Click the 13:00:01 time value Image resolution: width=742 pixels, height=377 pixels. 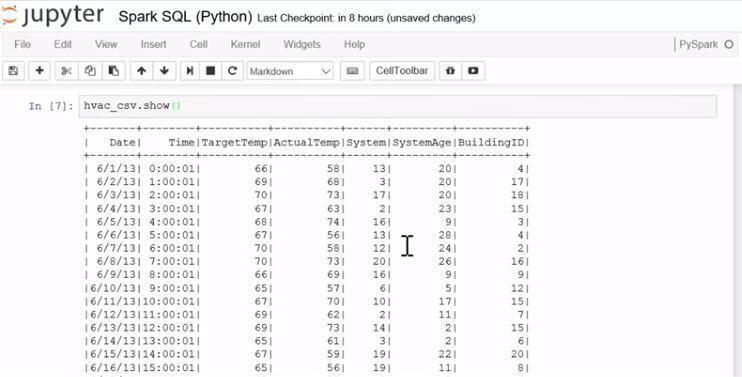[x=168, y=341]
